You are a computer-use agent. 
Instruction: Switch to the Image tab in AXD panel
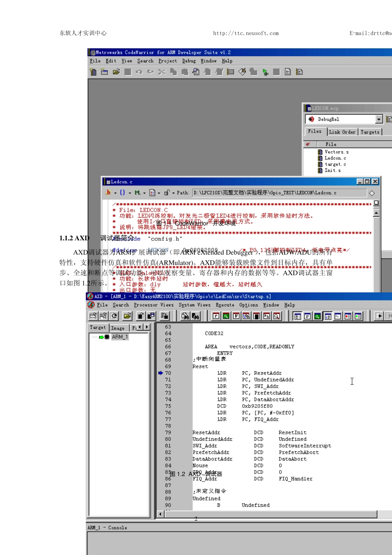(118, 328)
